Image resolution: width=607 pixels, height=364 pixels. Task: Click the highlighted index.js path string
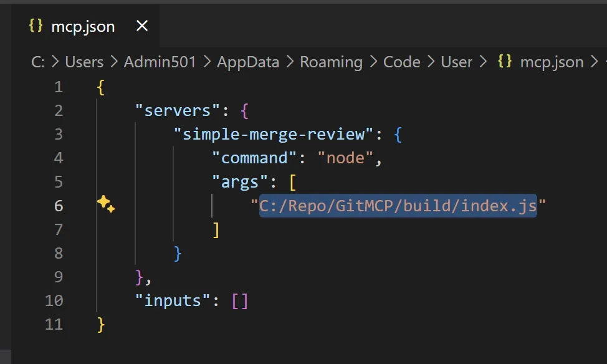(398, 206)
